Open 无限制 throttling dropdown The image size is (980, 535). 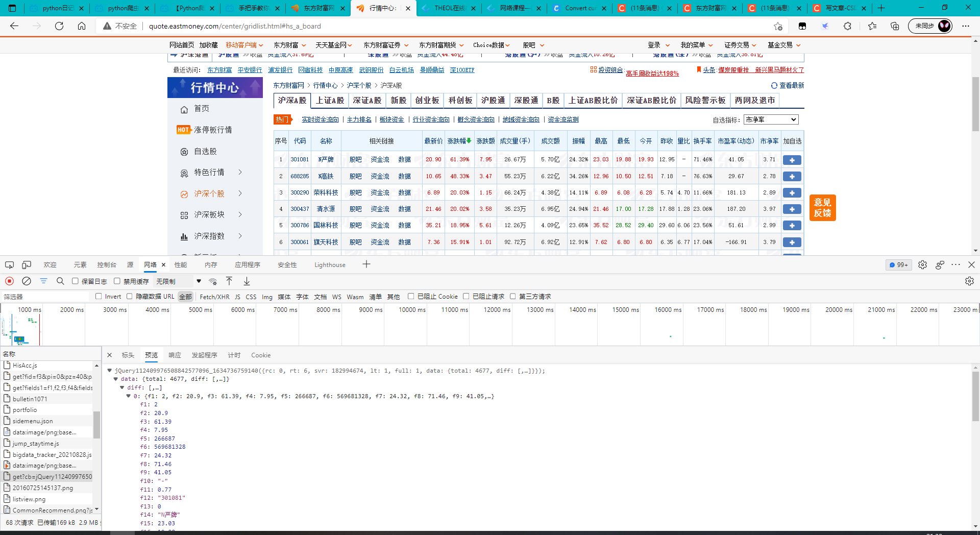point(179,281)
